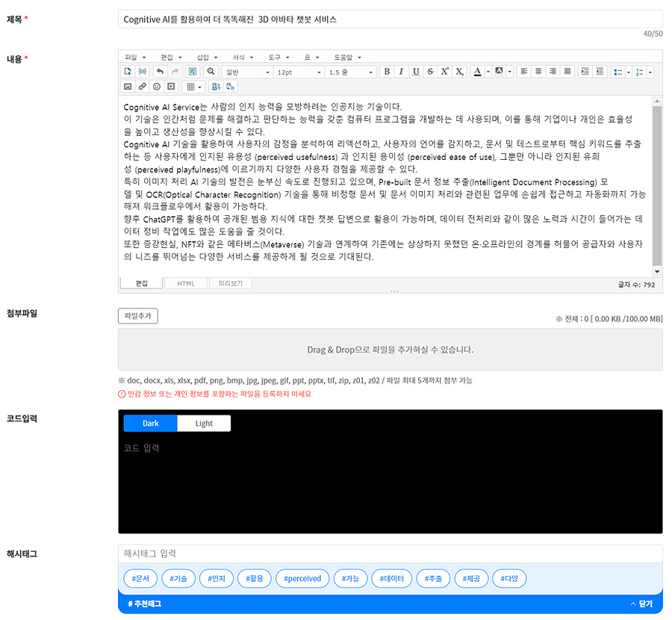Open the paragraph style 일반 dropdown

click(248, 72)
